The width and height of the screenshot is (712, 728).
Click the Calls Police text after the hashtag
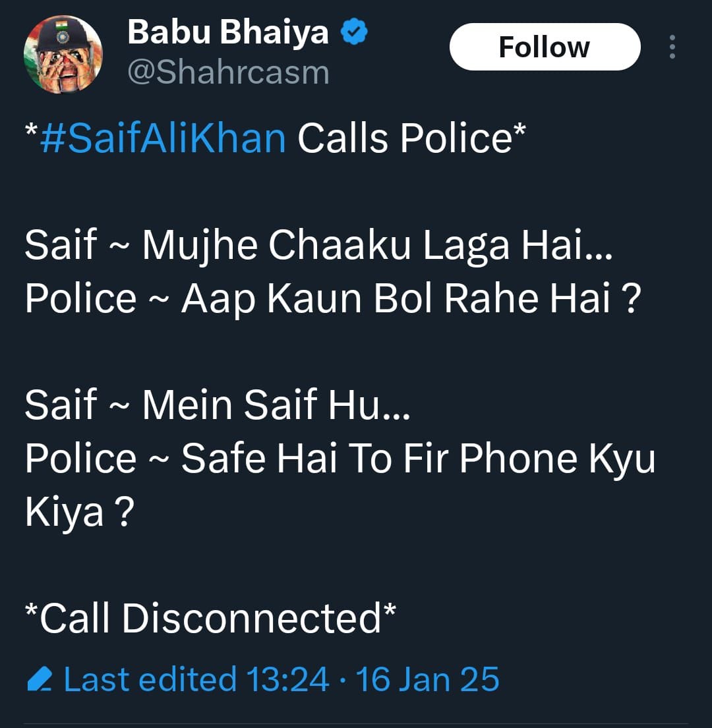pos(405,138)
